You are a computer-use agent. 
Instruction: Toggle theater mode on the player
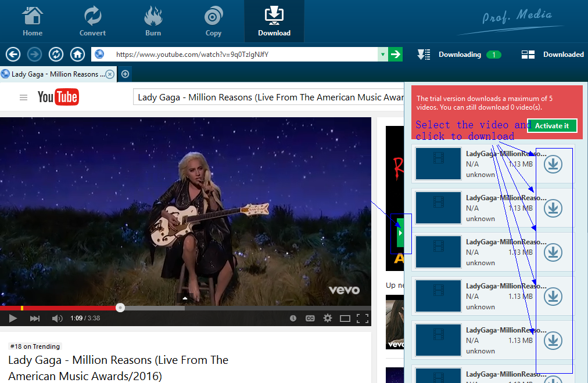(x=345, y=319)
